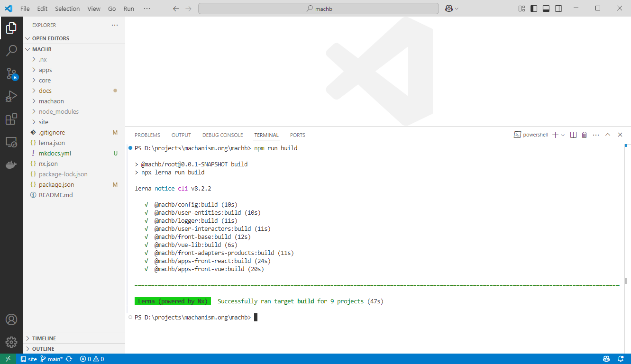The height and width of the screenshot is (364, 631).
Task: Switch to the Output tab
Action: (x=181, y=135)
